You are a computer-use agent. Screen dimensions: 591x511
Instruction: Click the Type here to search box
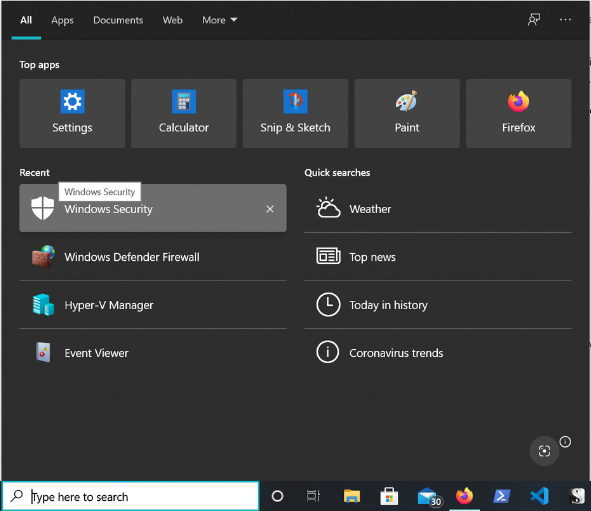click(x=130, y=496)
